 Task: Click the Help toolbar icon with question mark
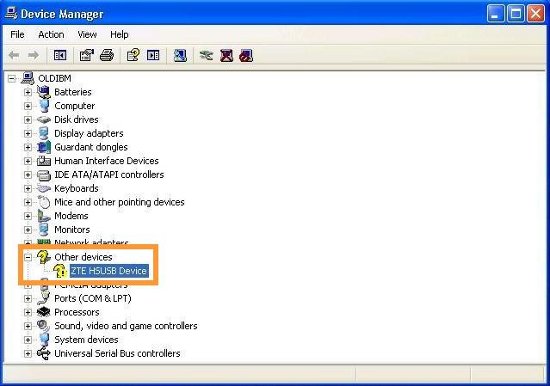coord(133,55)
